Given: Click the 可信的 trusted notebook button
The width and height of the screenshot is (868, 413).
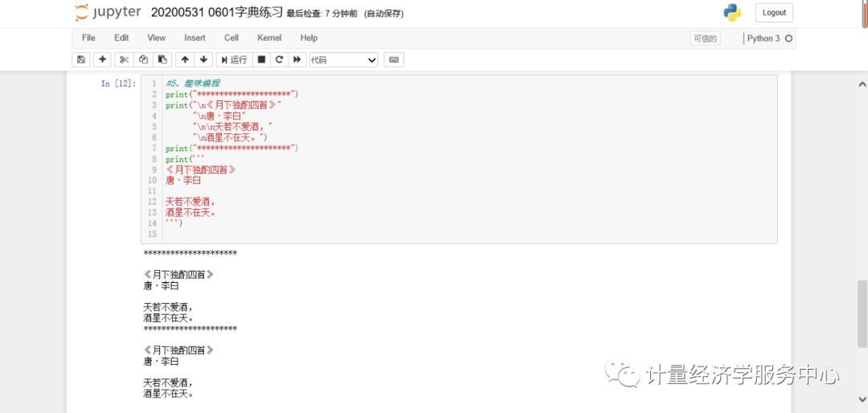Looking at the screenshot, I should pyautogui.click(x=705, y=39).
